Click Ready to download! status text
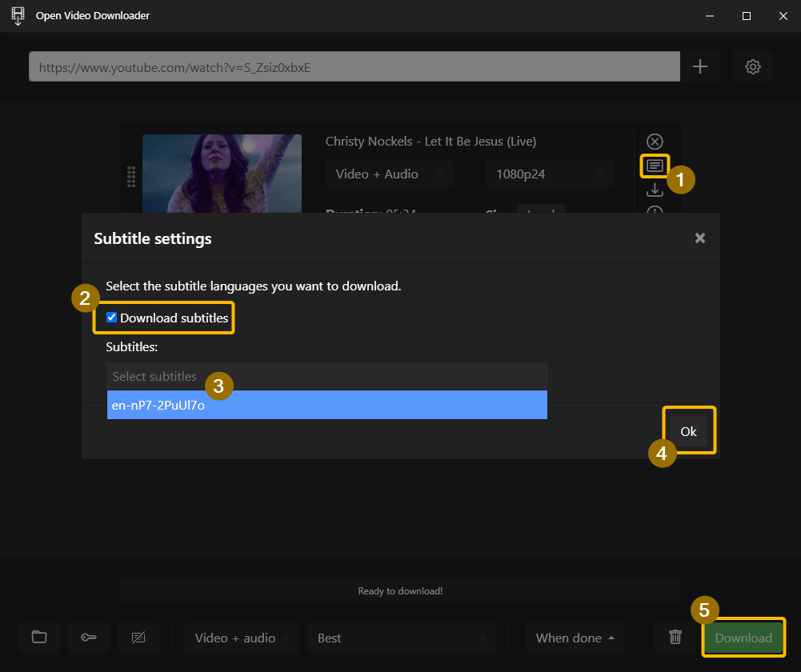 click(400, 591)
